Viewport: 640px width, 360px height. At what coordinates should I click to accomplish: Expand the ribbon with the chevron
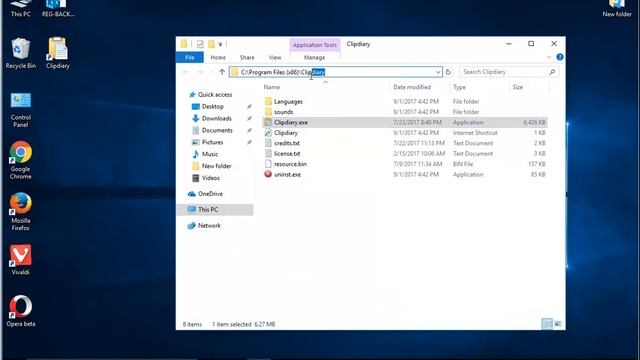coord(549,57)
